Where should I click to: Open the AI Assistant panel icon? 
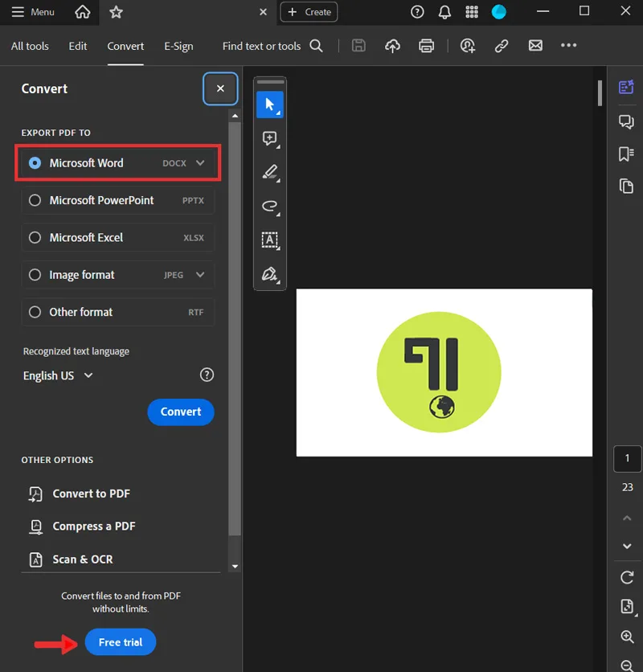click(x=626, y=87)
